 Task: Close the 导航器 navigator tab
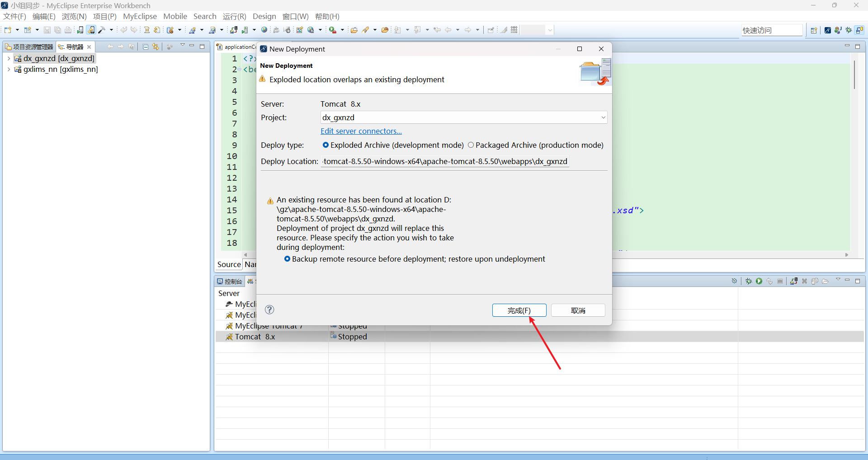89,47
